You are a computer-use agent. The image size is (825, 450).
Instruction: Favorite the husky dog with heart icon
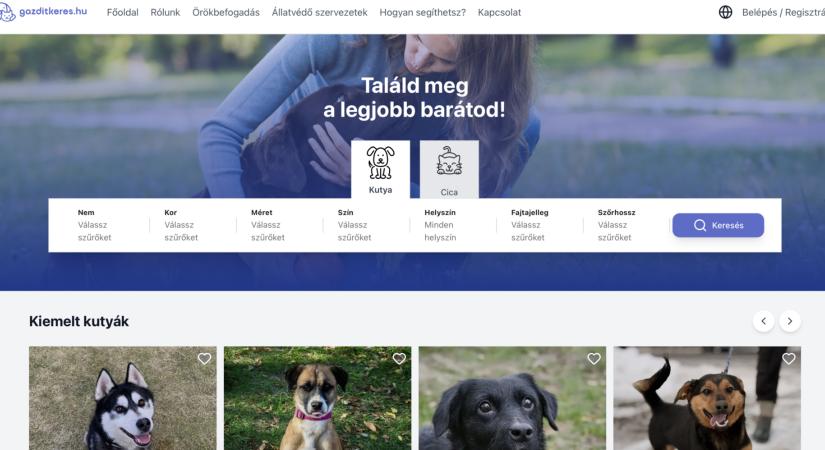[x=204, y=358]
